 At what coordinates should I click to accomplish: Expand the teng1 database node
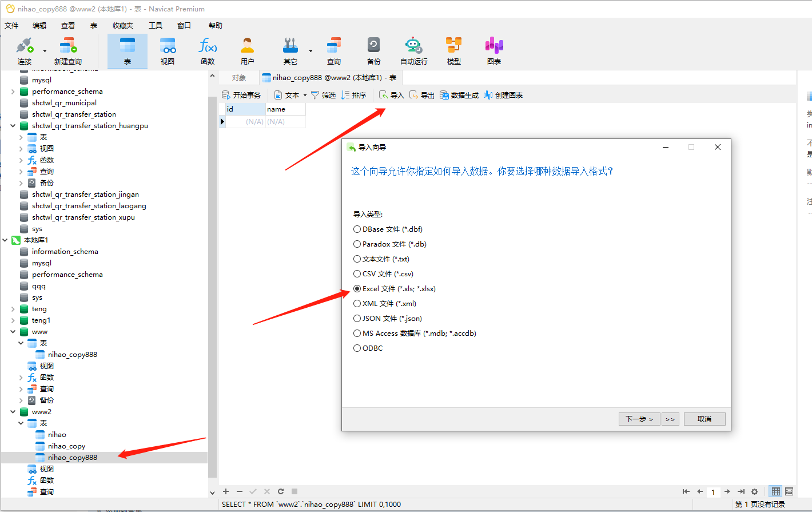point(13,320)
